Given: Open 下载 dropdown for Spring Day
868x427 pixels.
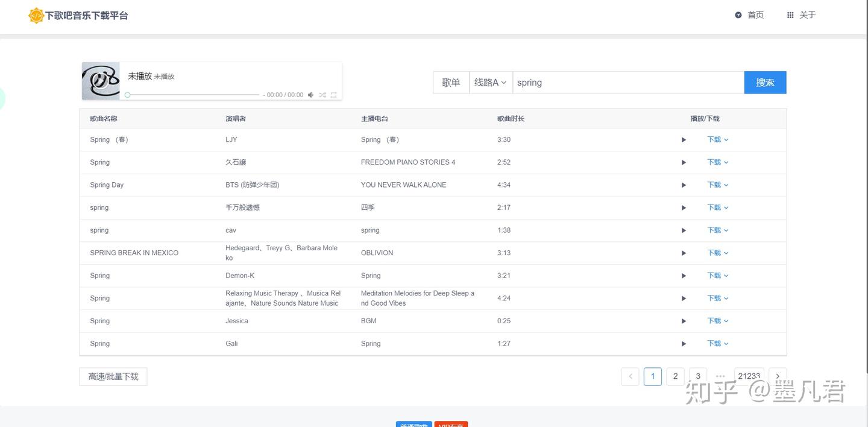Looking at the screenshot, I should pos(718,185).
